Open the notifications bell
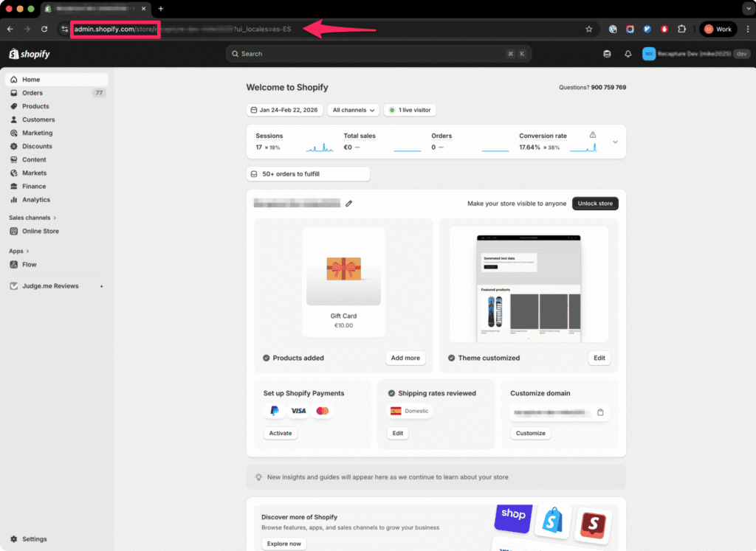 [628, 54]
